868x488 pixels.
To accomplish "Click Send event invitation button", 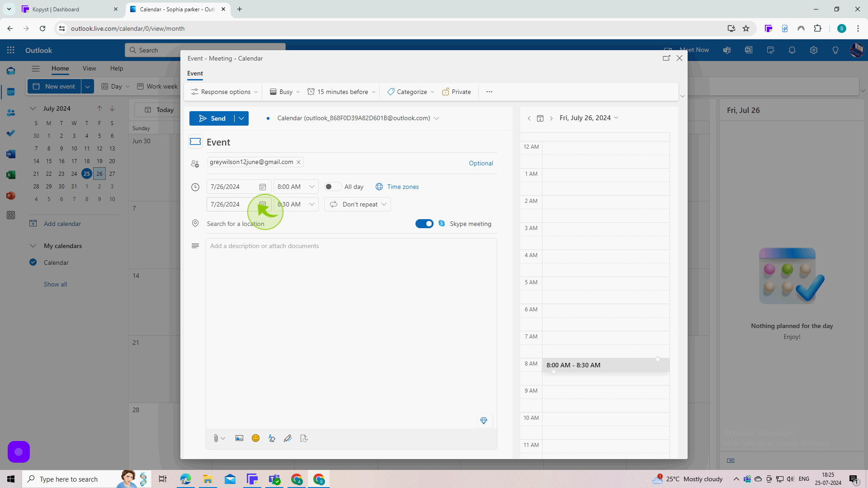I will [x=213, y=118].
